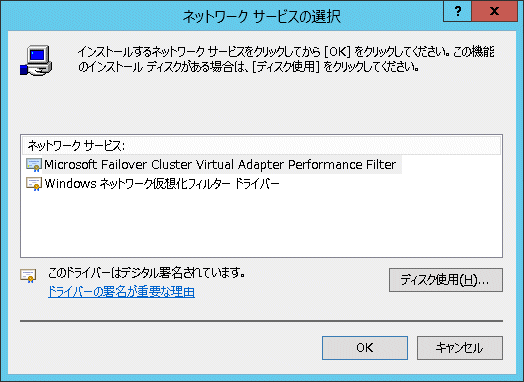Screen dimensions: 524x382
Task: Click the Performance Filter text in the first entry
Action: (342, 165)
